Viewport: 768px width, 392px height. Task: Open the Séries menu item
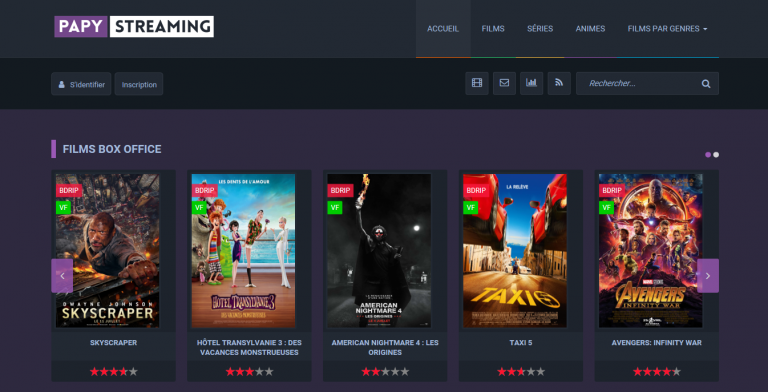540,29
